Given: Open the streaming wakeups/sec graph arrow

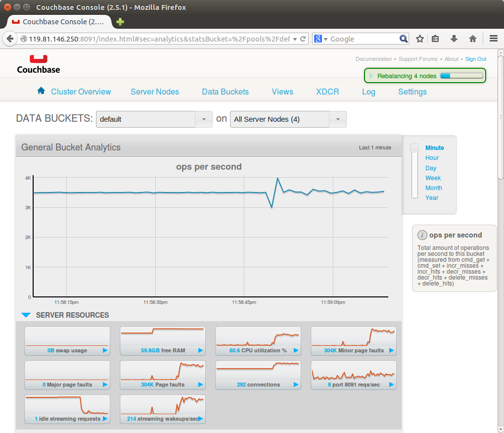Looking at the screenshot, I should coord(201,419).
